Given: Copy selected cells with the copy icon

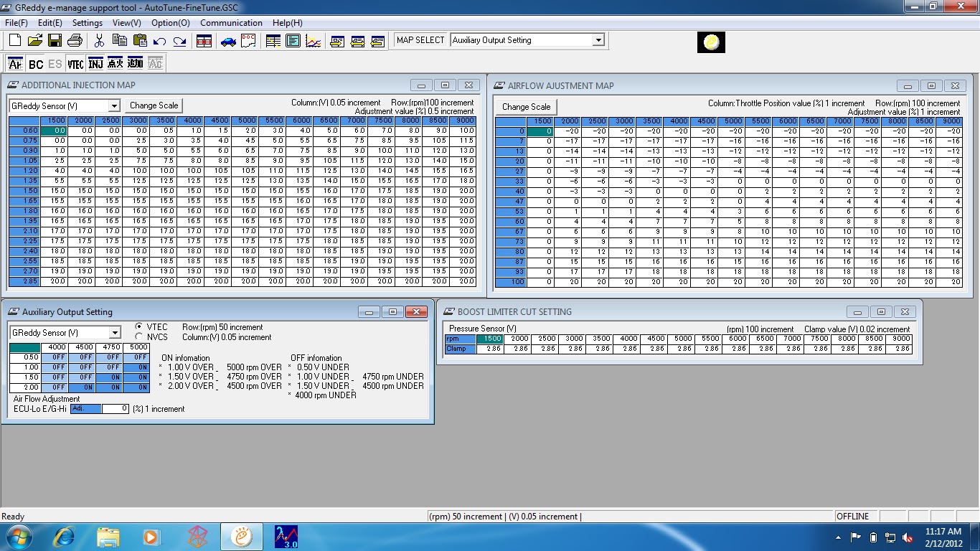Looking at the screenshot, I should coord(119,41).
